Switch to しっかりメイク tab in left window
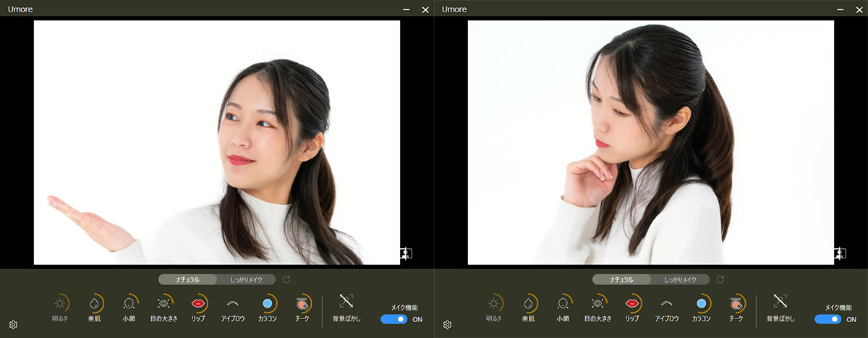868x338 pixels. point(247,279)
